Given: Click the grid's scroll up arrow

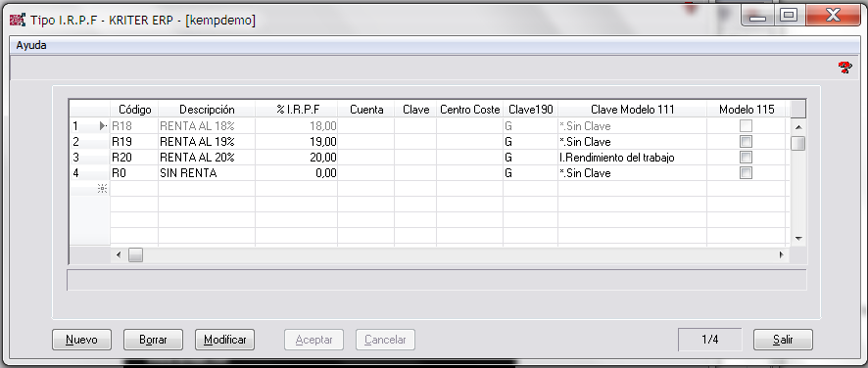Looking at the screenshot, I should point(798,126).
